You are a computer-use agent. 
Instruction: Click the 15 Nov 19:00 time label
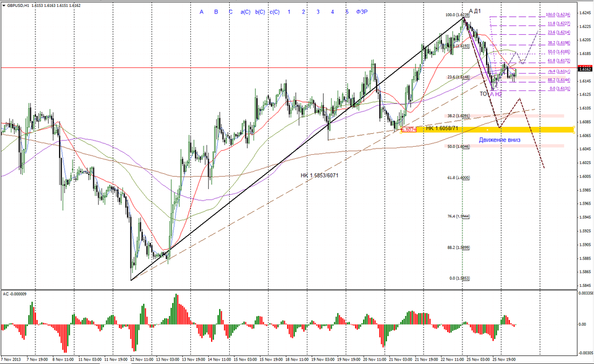[270, 359]
